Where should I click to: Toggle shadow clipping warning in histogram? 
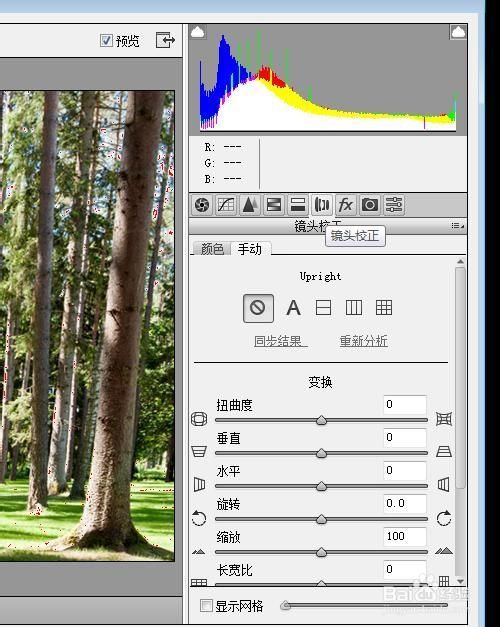[x=198, y=32]
